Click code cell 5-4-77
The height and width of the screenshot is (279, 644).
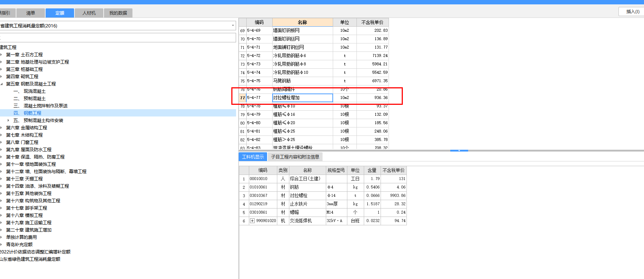click(x=259, y=98)
